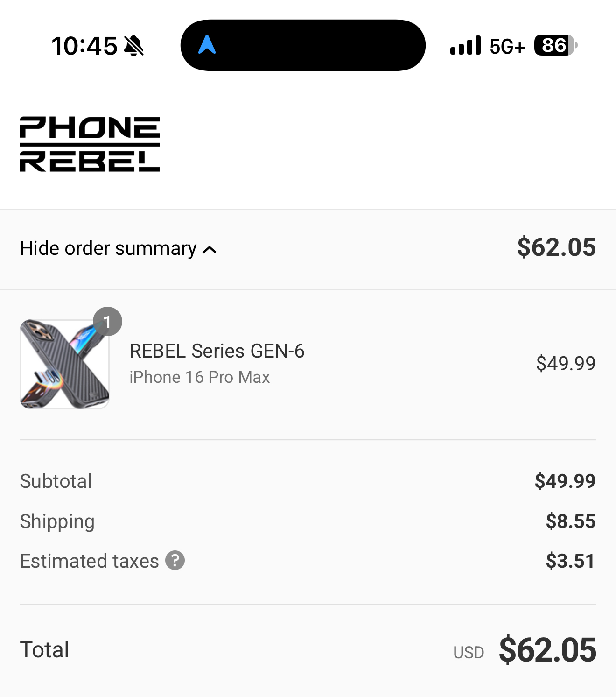Tap the 10:45 clock in status bar
616x697 pixels.
coord(84,46)
